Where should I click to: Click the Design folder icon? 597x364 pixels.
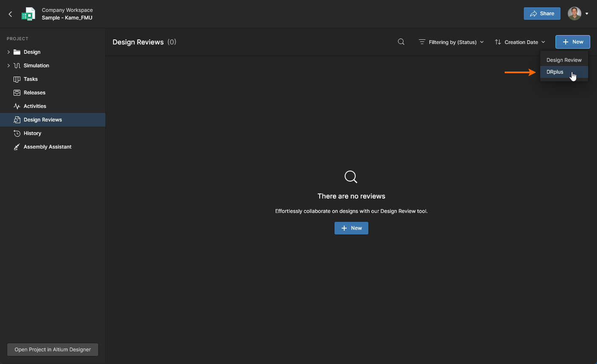17,52
